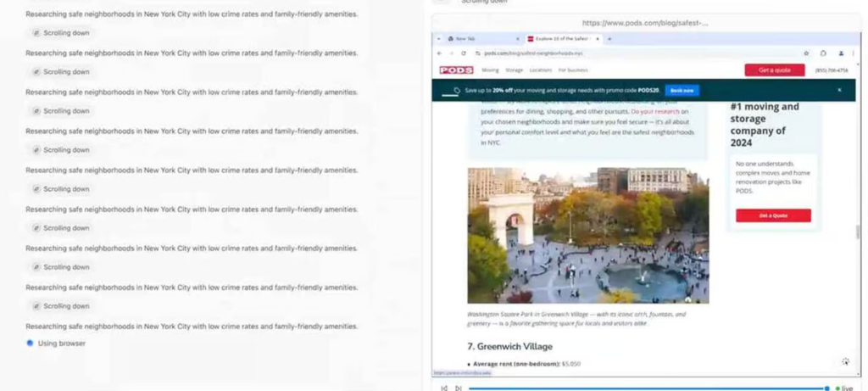This screenshot has height=391, width=868.
Task: Click the Book now button
Action: (682, 90)
